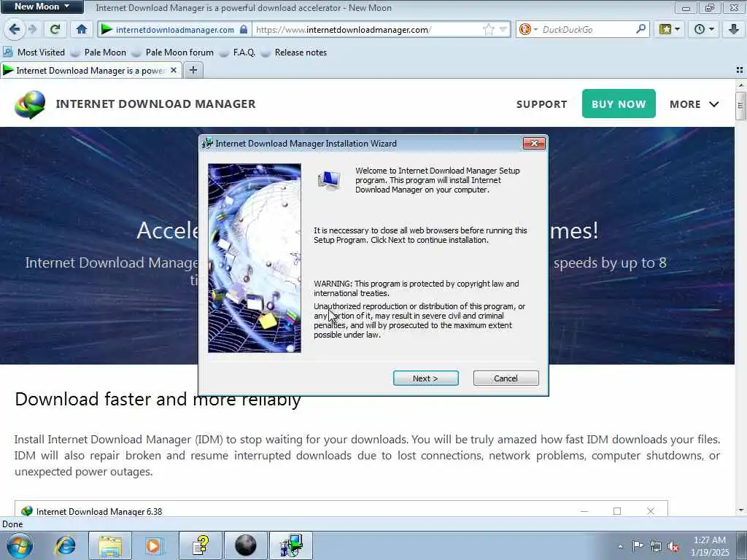Open the Downloads arrow icon
747x560 pixels.
coord(734,29)
